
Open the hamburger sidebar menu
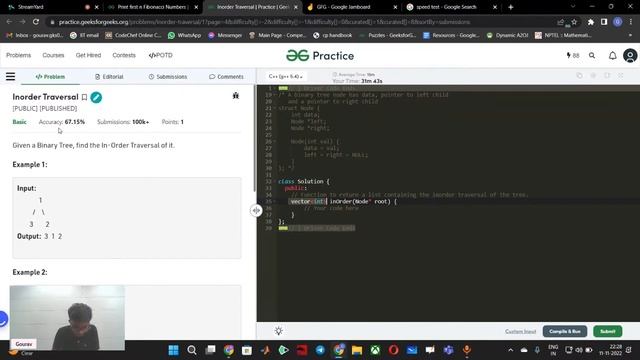[x=10, y=76]
